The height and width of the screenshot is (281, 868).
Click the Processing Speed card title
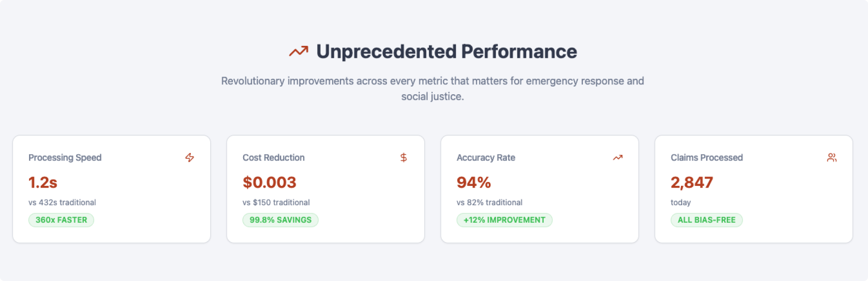click(x=65, y=158)
